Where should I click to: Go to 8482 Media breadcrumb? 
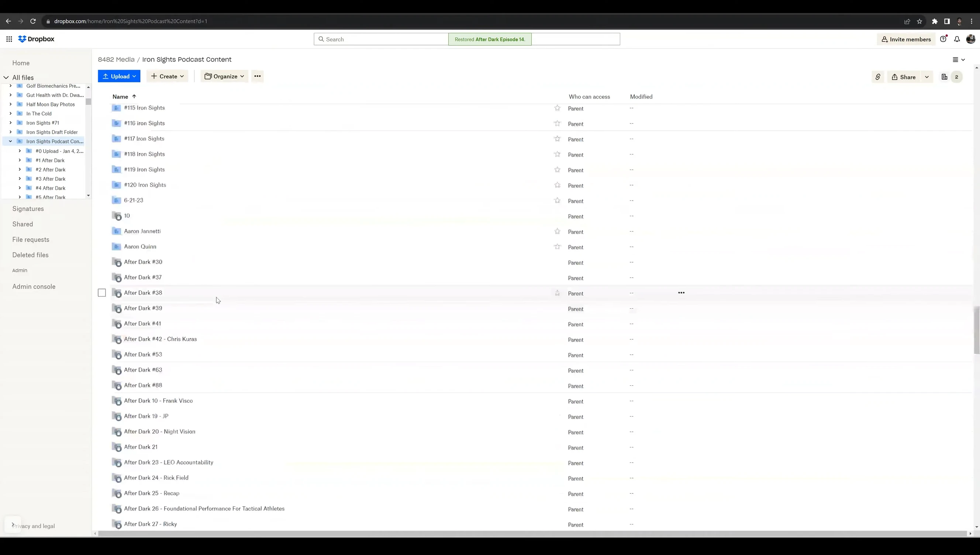(116, 59)
